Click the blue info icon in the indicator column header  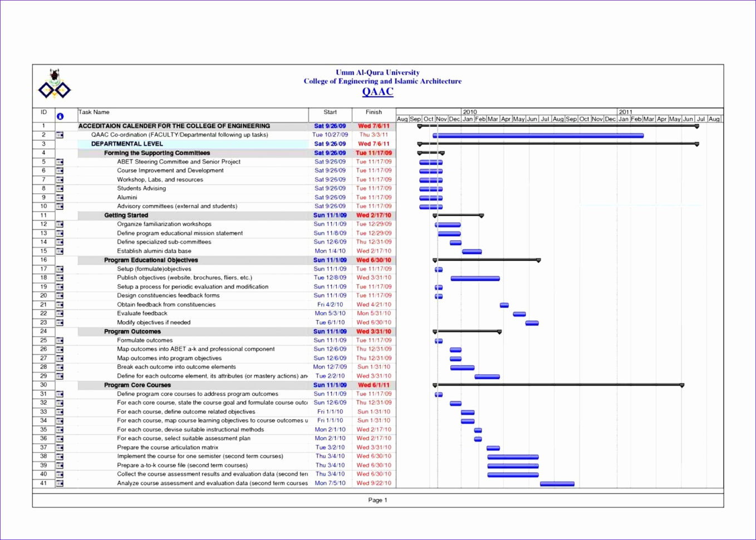pos(60,116)
